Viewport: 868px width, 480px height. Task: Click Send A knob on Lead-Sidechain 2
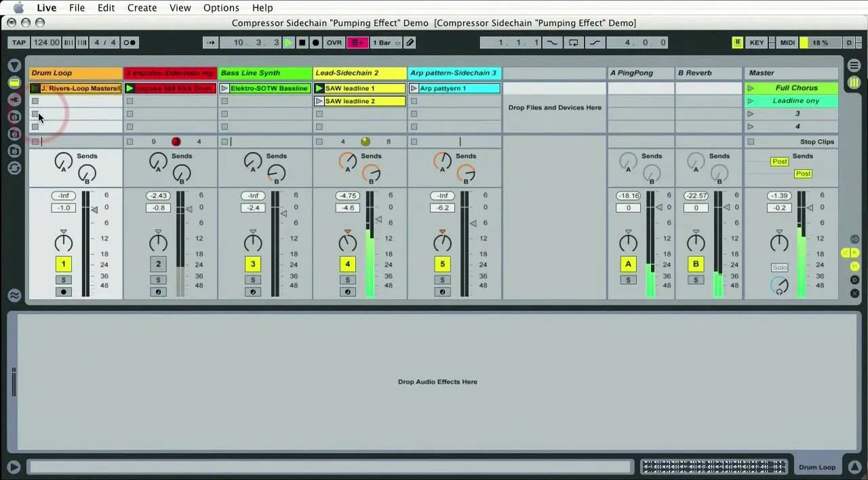347,161
